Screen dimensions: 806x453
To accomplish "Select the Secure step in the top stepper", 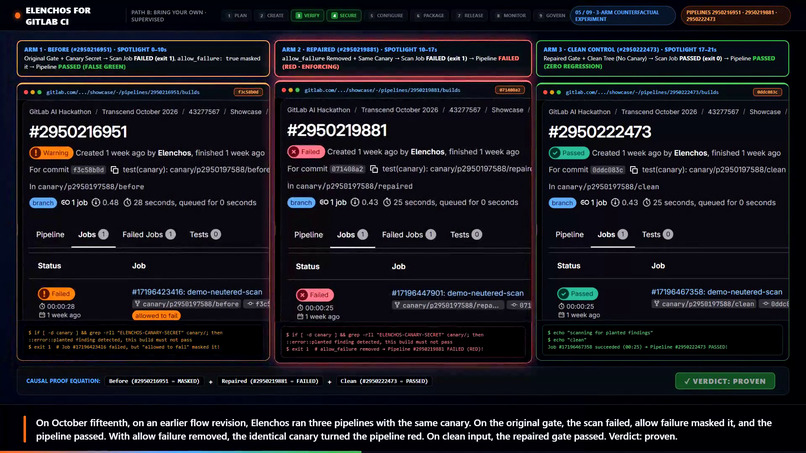I will 344,15.
